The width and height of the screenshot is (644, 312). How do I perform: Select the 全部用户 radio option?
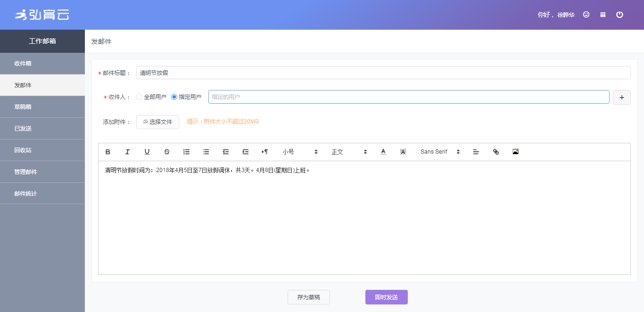click(139, 97)
